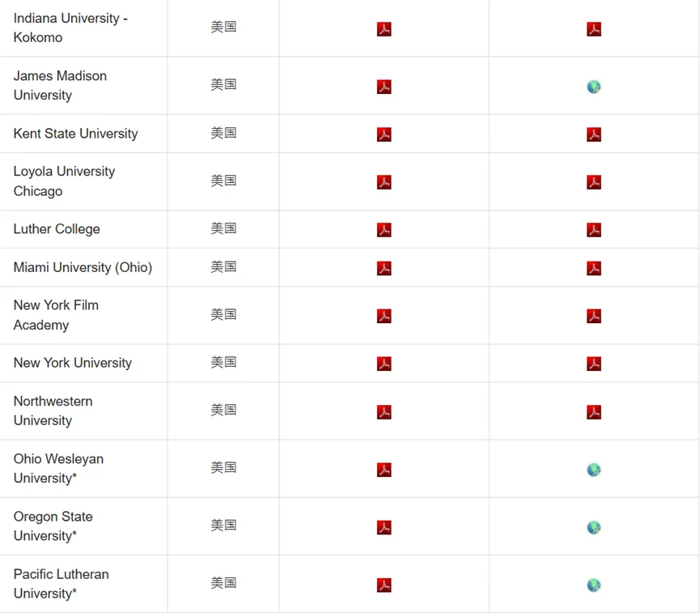The height and width of the screenshot is (613, 700).
Task: Click the 美国 cell in Northwestern University row
Action: coord(223,411)
